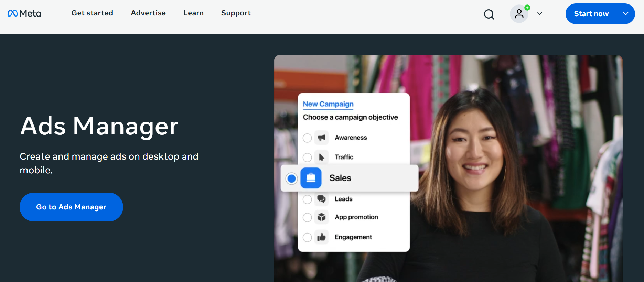Click the 'Awareness' label

coord(351,138)
